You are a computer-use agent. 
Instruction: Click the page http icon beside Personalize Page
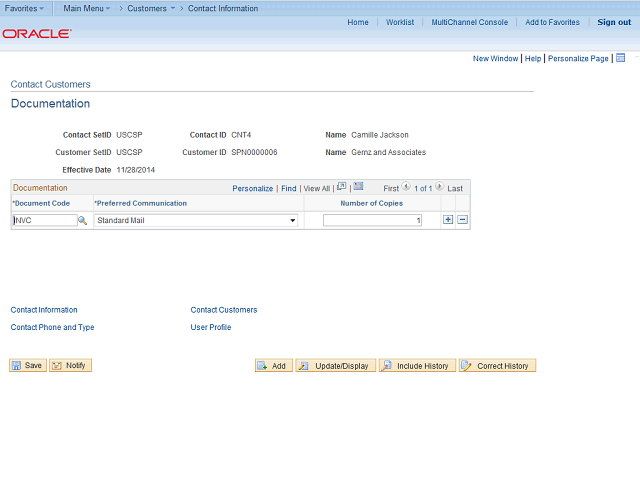(x=620, y=58)
